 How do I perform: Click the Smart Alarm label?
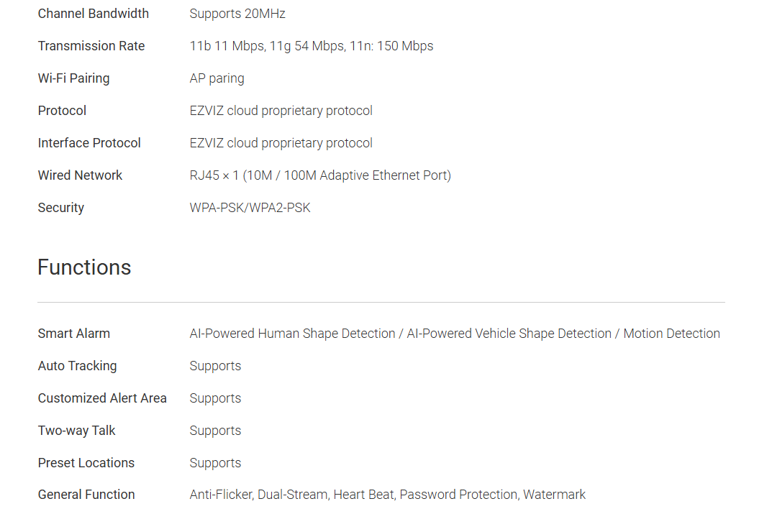[x=74, y=334]
